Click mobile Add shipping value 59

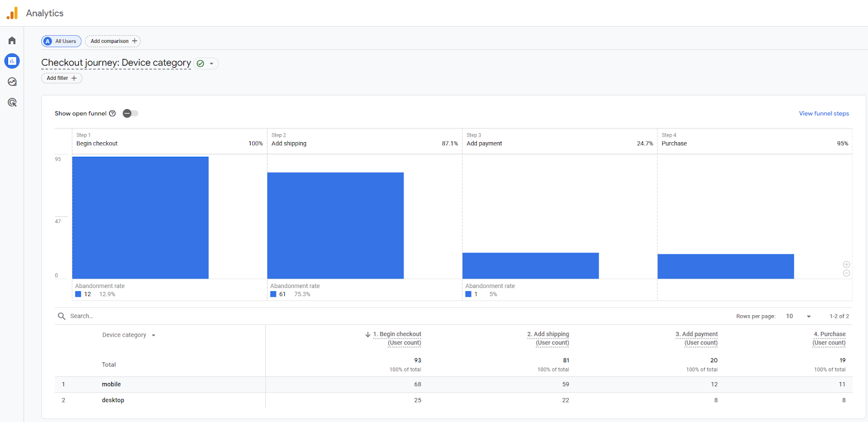tap(566, 385)
